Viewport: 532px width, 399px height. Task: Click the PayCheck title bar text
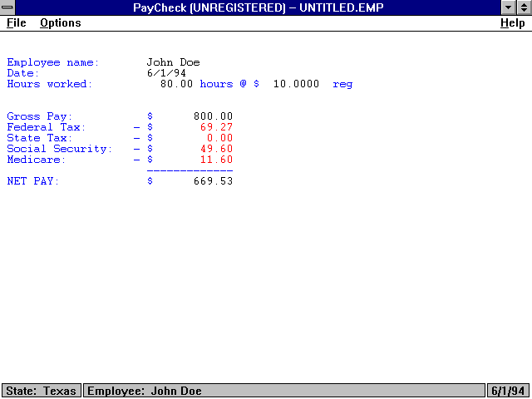(x=259, y=7)
